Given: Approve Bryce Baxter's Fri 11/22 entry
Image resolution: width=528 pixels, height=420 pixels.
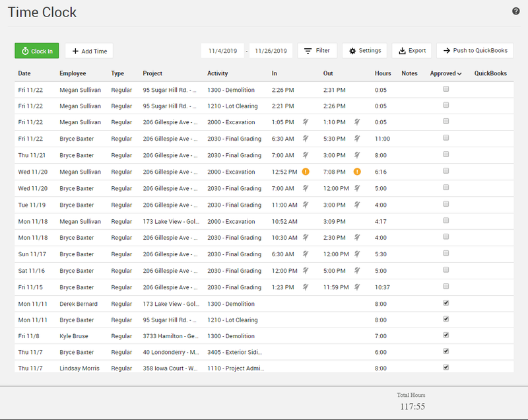Looking at the screenshot, I should 446,138.
